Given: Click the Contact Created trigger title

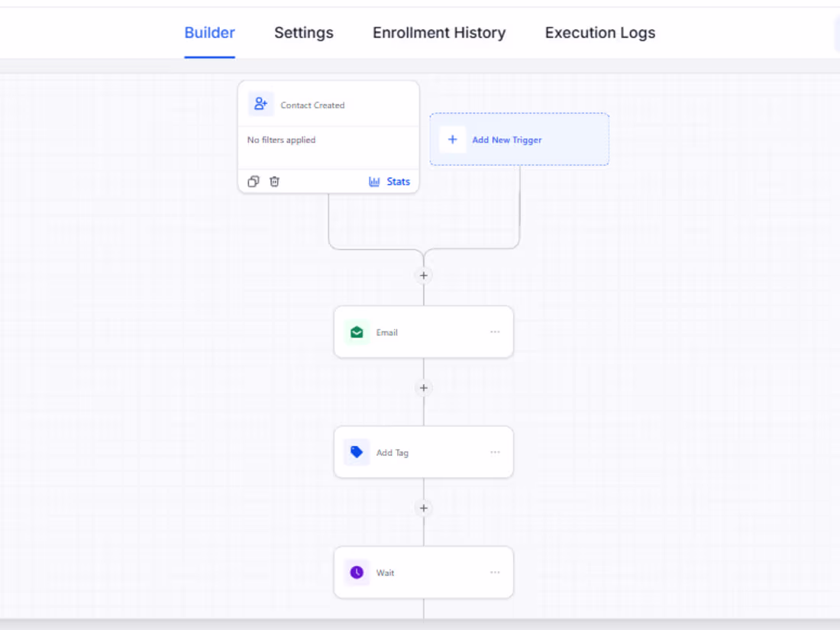Looking at the screenshot, I should (x=312, y=105).
